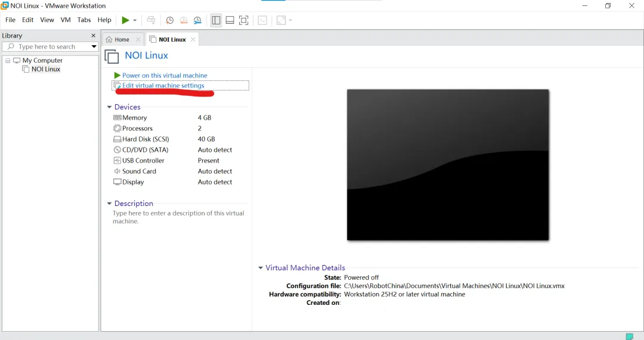Screen dimensions: 644x340
Task: Click the Powered off state text
Action: (361, 277)
